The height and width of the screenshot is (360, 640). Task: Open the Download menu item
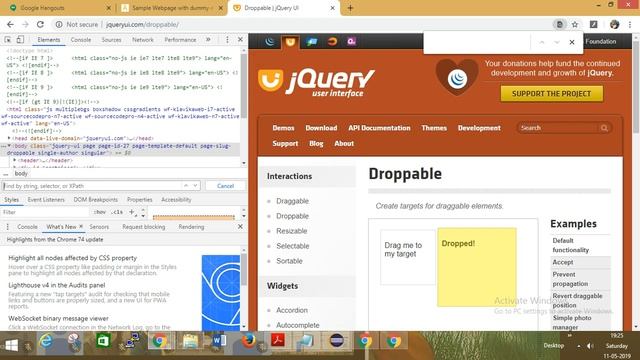[x=321, y=128]
